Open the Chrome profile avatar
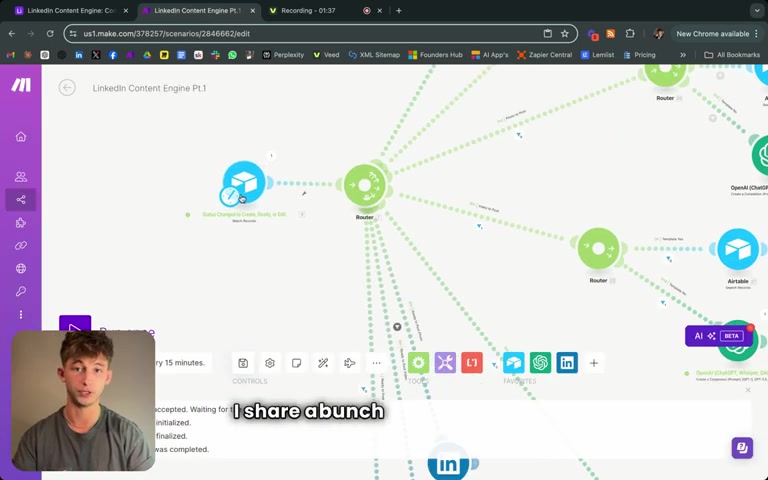Image resolution: width=768 pixels, height=480 pixels. coord(658,33)
